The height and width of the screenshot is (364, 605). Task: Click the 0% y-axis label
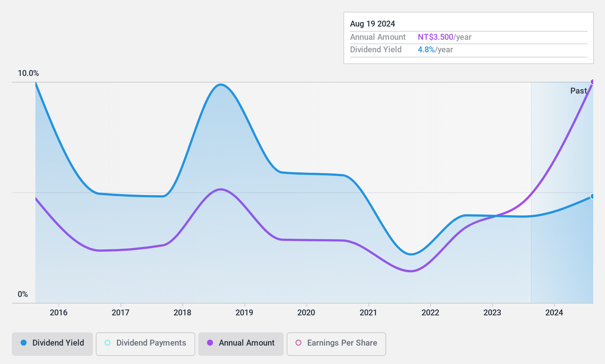click(x=23, y=294)
